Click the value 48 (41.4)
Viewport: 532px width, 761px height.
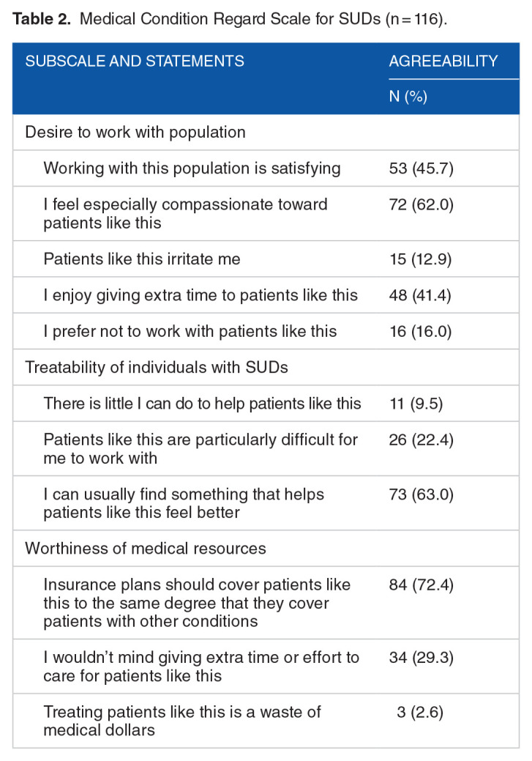coord(422,294)
